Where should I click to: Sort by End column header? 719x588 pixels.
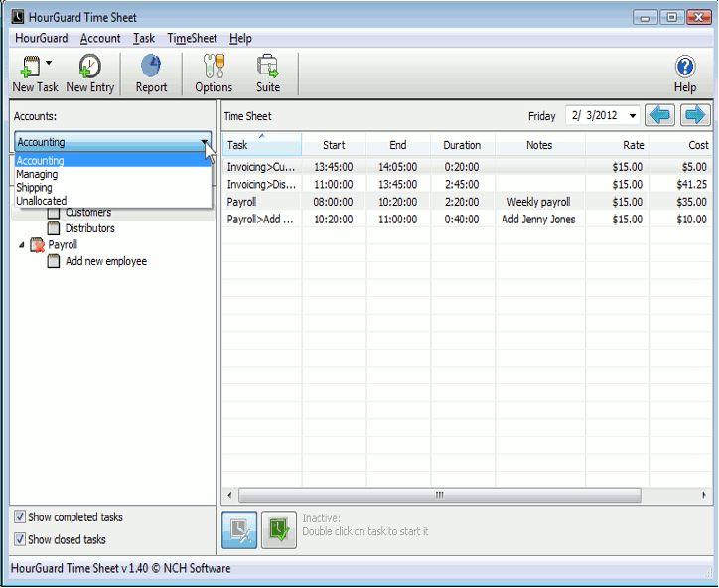coord(398,145)
